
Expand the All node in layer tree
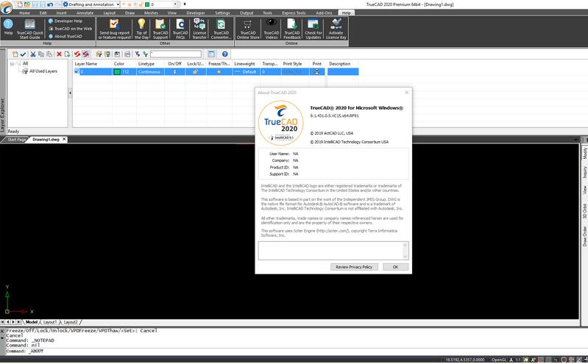point(12,64)
